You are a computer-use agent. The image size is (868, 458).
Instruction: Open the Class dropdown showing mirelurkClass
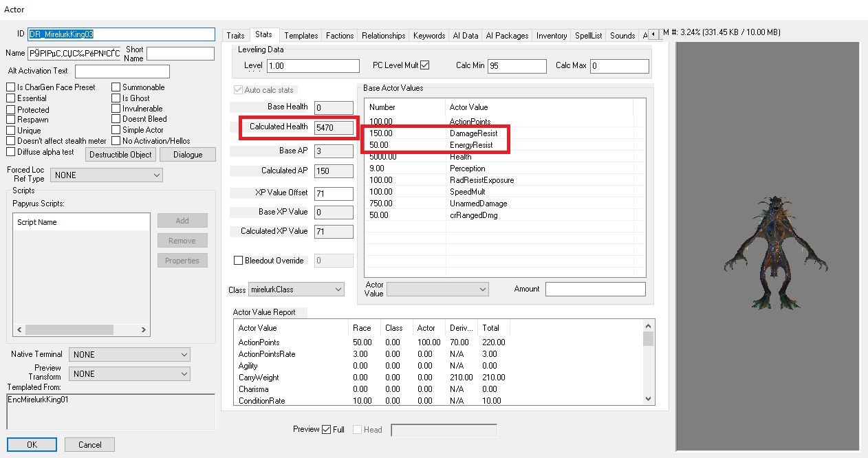[x=296, y=290]
